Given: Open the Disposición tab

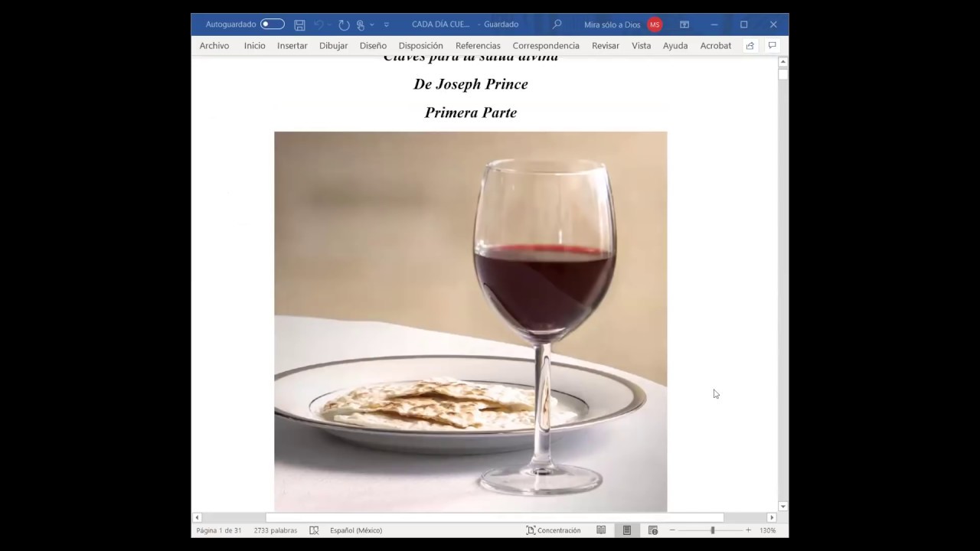Looking at the screenshot, I should 421,46.
